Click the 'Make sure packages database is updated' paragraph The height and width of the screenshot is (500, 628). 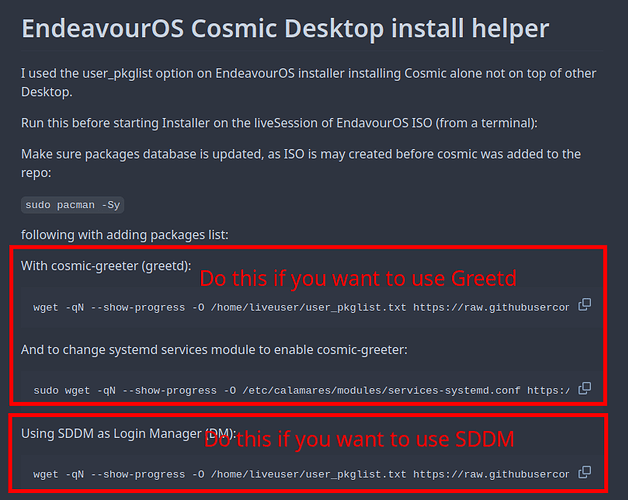[301, 163]
